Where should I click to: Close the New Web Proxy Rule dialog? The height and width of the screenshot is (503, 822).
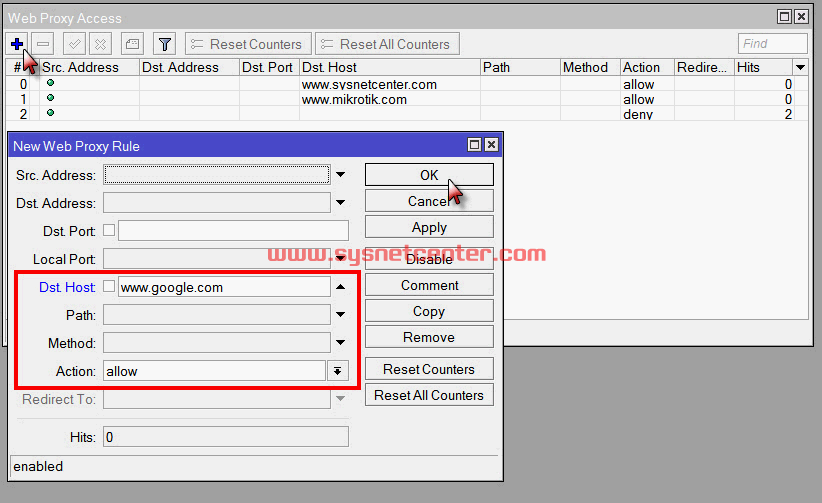[x=491, y=145]
